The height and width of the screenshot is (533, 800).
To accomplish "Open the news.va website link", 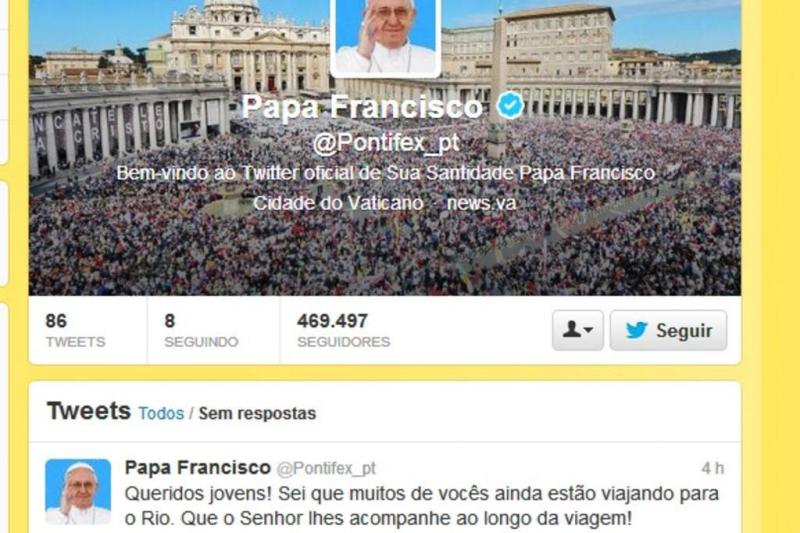I will [482, 203].
